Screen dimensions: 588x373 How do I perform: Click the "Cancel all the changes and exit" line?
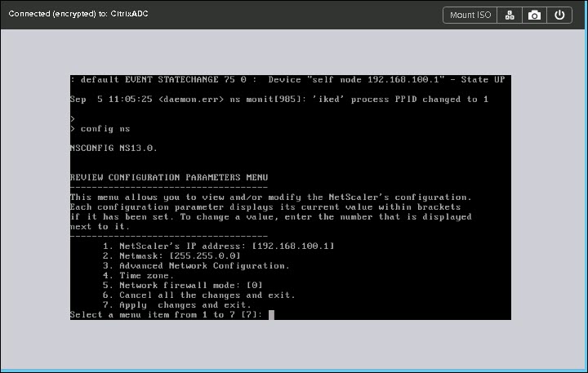198,295
